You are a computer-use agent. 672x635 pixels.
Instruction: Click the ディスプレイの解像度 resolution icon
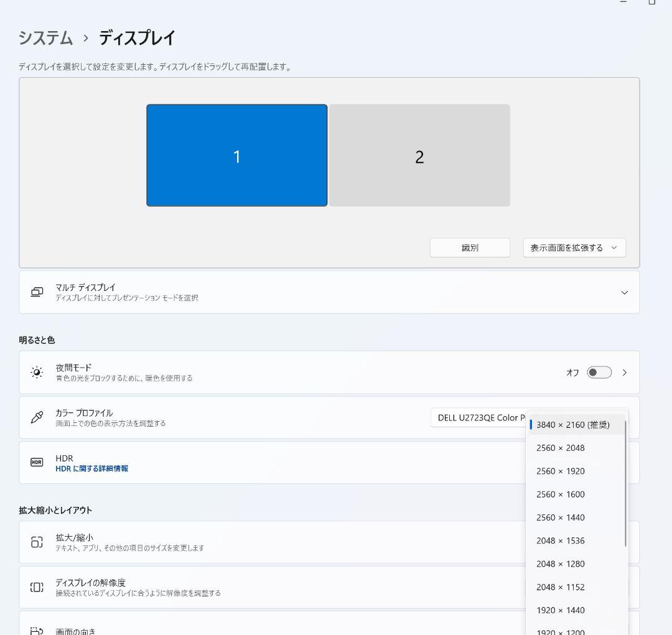37,587
